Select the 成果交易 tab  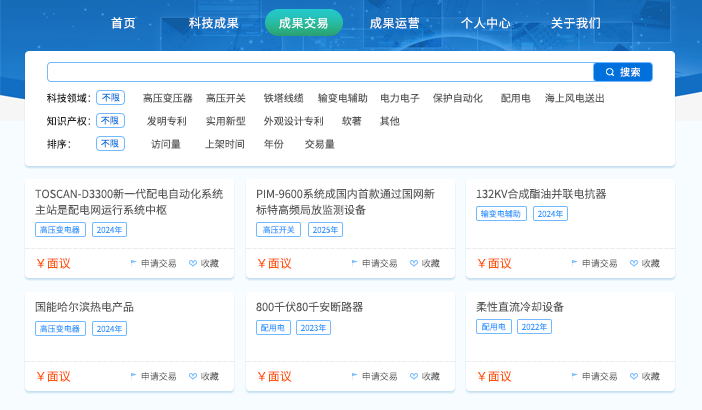(304, 23)
